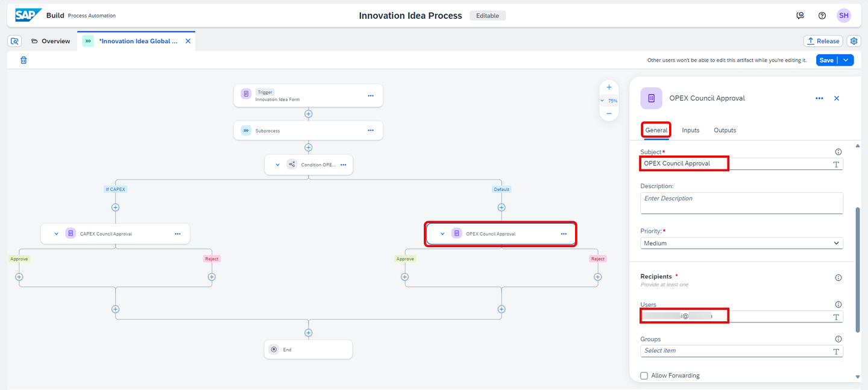
Task: Add step below the Subprocess node
Action: [308, 147]
